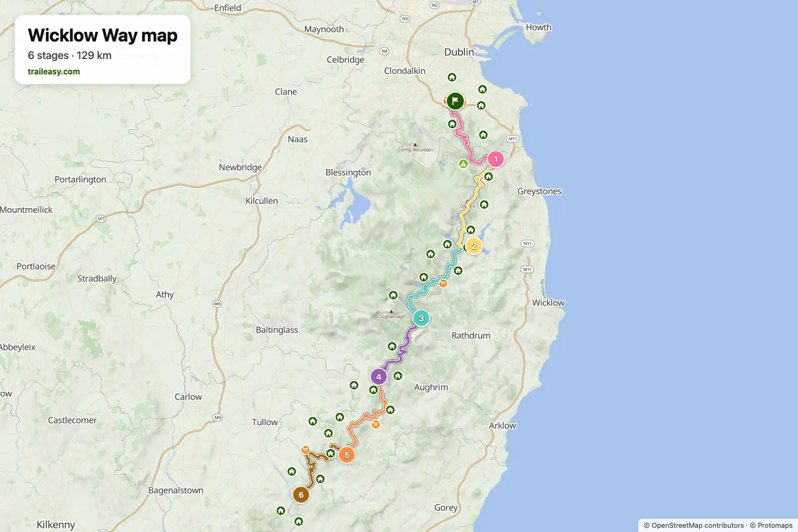Select the Greystones town label
The width and height of the screenshot is (798, 532).
point(539,191)
